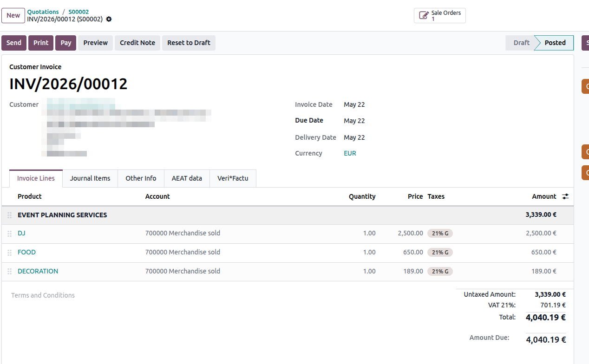Click the Account column header
This screenshot has width=589, height=364.
pyautogui.click(x=157, y=196)
